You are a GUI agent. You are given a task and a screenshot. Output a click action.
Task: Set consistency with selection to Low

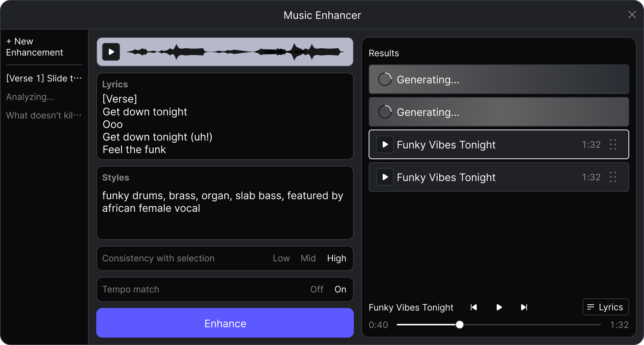pos(281,258)
